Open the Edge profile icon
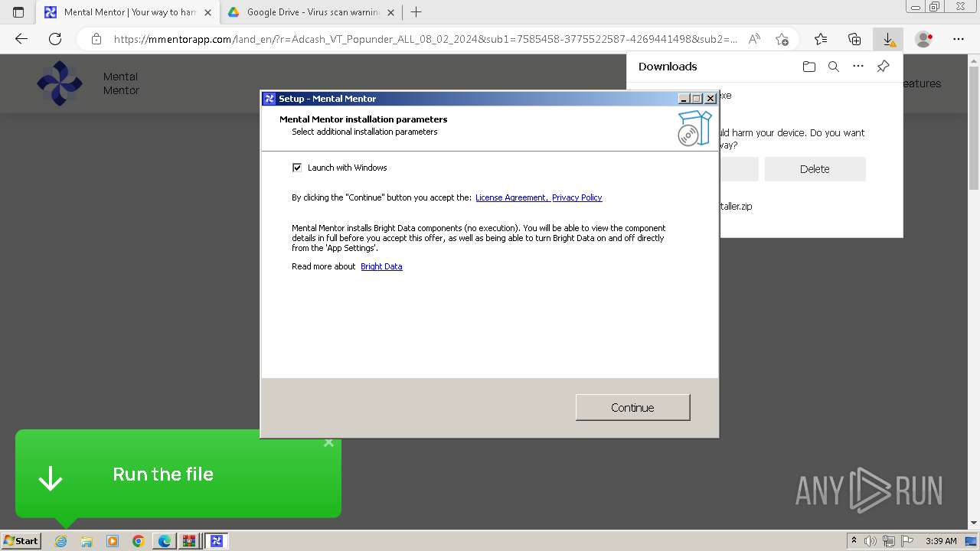Screen dimensions: 980x551 924,39
